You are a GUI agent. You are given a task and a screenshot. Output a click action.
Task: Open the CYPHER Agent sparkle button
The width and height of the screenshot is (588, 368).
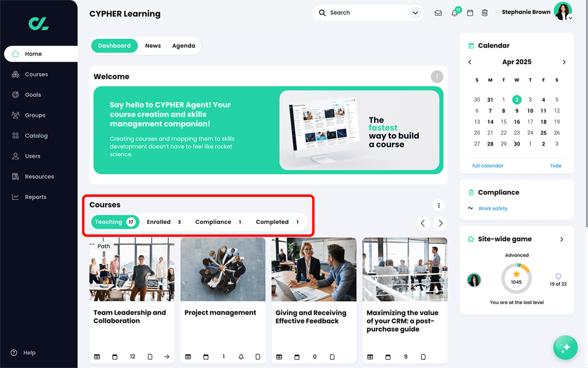coord(566,348)
